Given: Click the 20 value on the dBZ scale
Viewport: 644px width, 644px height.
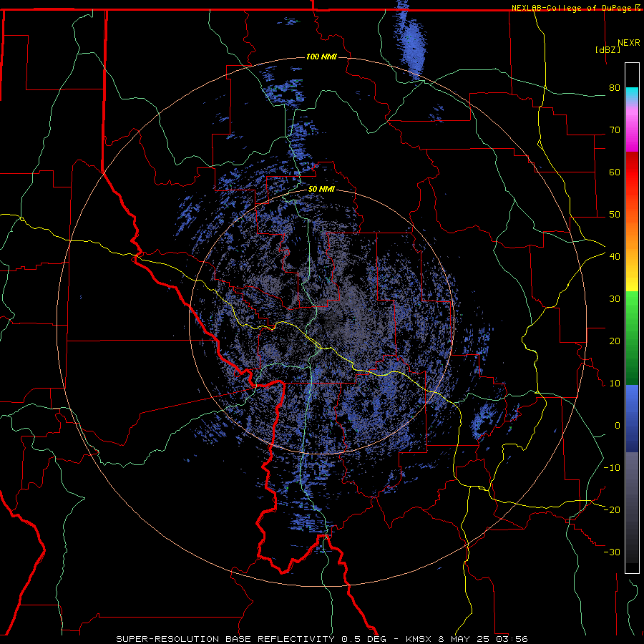Looking at the screenshot, I should pos(615,341).
